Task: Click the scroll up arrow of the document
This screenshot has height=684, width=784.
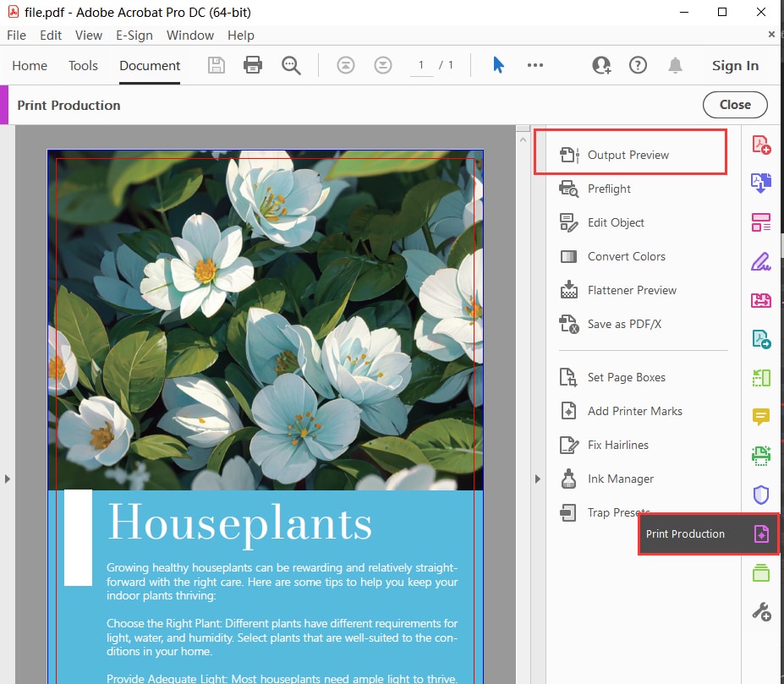Action: point(523,140)
